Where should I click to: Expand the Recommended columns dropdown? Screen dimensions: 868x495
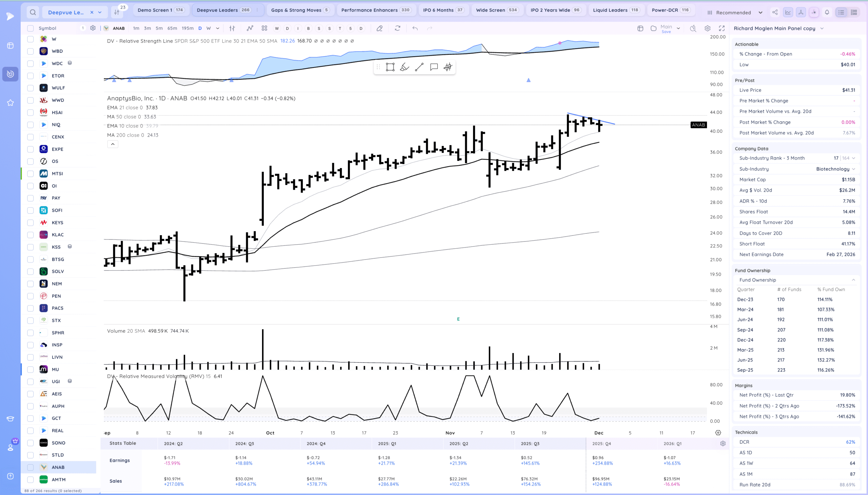[760, 13]
